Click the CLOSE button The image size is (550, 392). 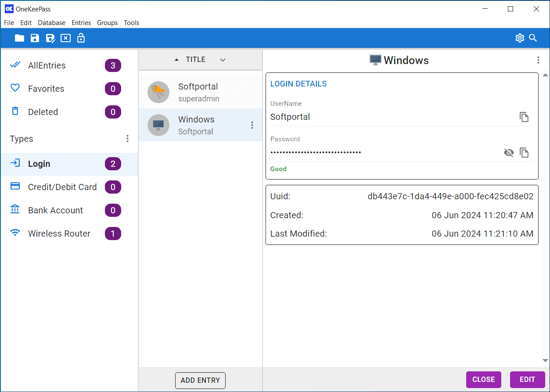[x=484, y=380]
